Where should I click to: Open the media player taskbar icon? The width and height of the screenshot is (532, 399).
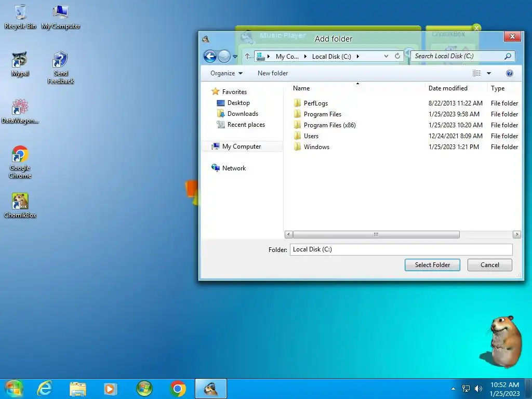coord(110,389)
